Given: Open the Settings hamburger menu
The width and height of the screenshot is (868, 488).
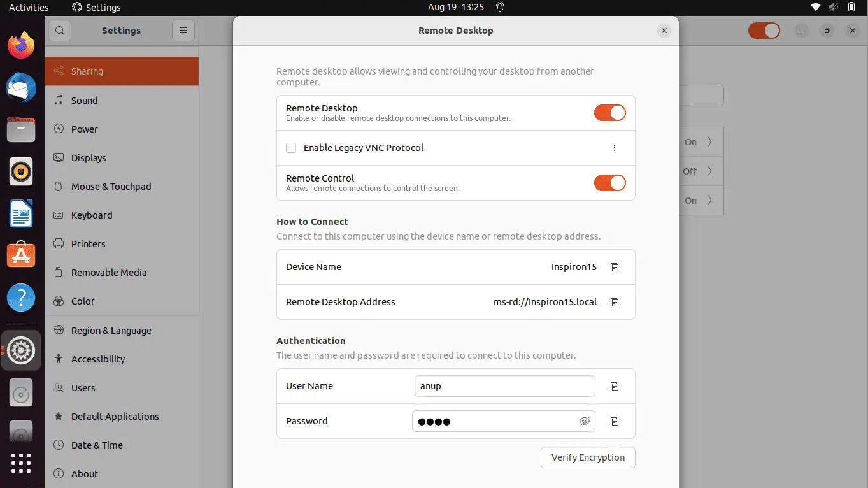Looking at the screenshot, I should (x=183, y=30).
